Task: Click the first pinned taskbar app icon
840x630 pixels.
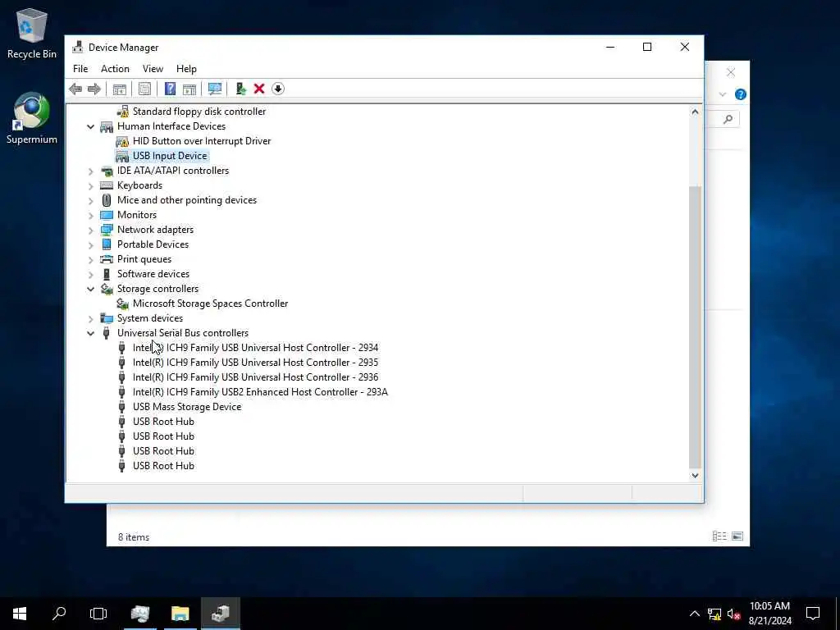Action: [x=139, y=614]
